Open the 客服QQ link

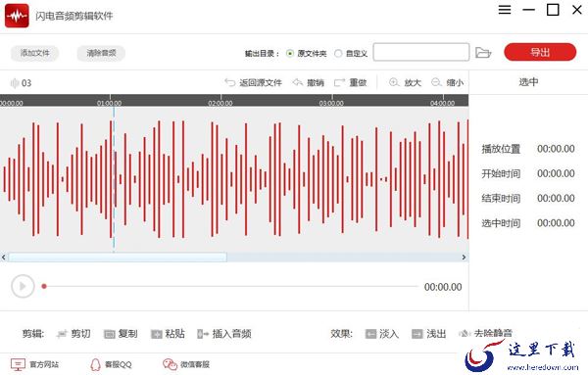[111, 364]
